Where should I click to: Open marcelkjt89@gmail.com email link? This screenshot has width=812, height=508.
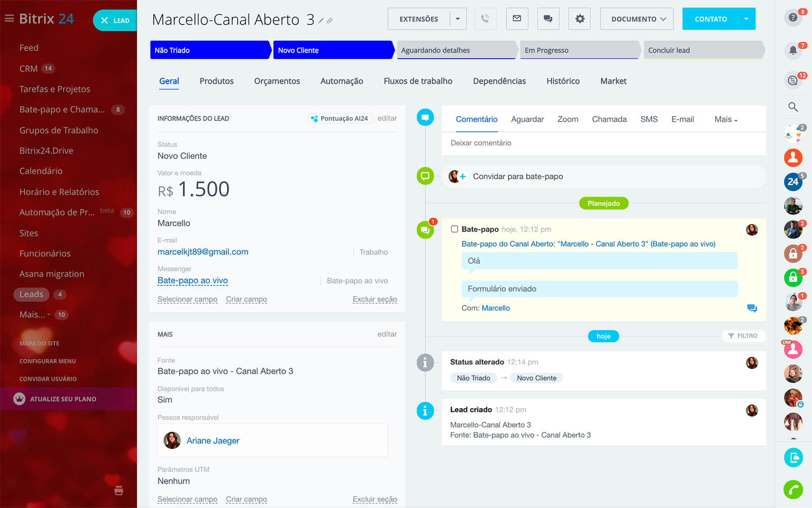click(x=203, y=252)
